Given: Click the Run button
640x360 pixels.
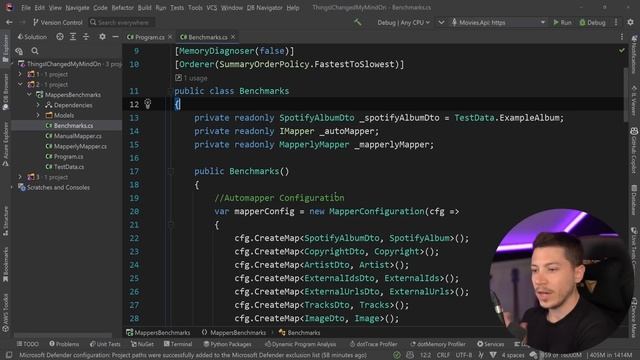Looking at the screenshot, I should click(x=562, y=22).
